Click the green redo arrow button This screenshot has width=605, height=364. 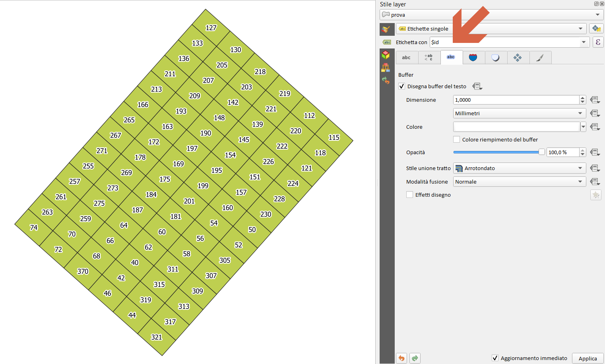tap(415, 358)
